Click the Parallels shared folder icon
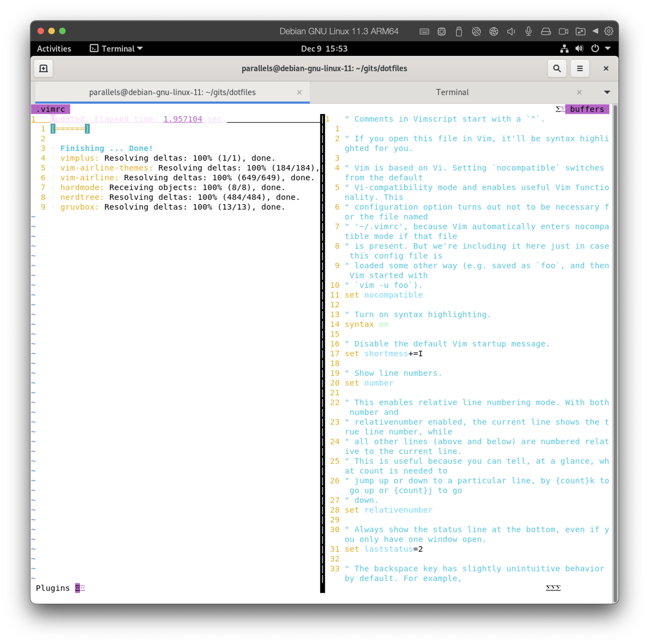Viewport: 649px width, 644px height. [x=580, y=31]
